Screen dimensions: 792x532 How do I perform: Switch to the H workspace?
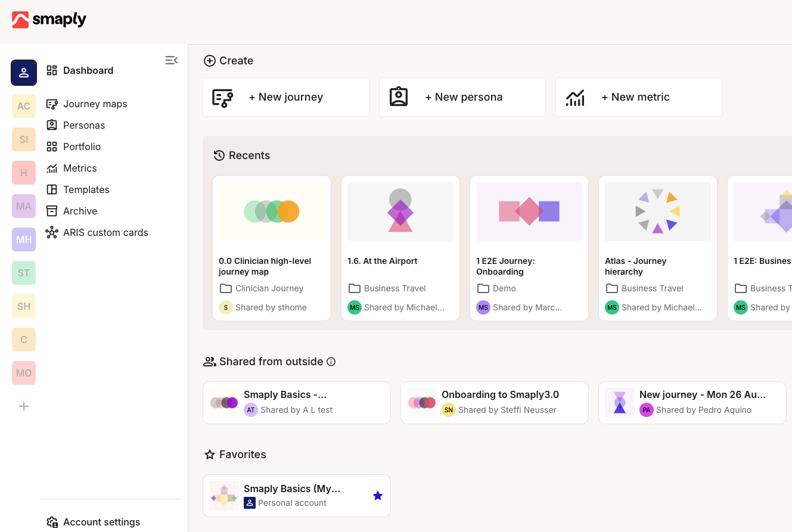24,173
